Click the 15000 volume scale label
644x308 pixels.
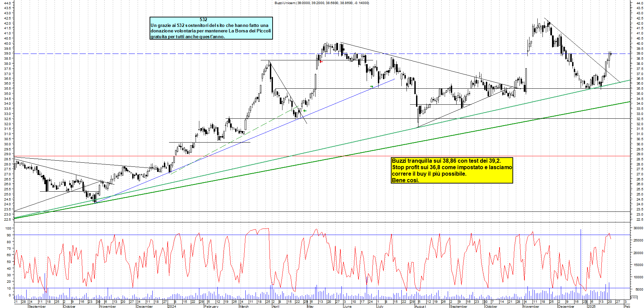point(638,265)
